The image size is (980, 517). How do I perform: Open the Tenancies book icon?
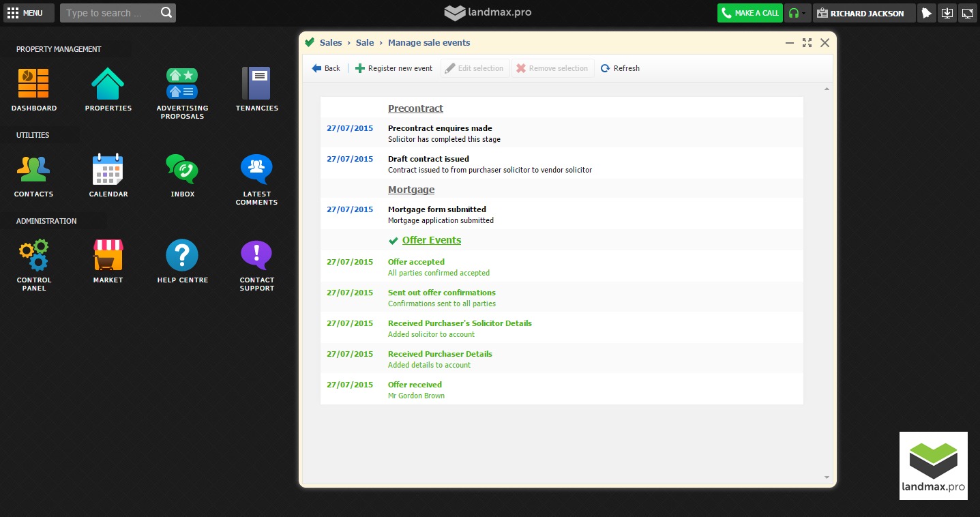pyautogui.click(x=256, y=84)
